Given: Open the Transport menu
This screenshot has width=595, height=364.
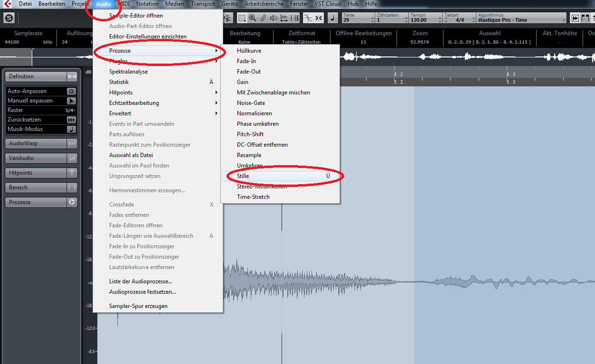Looking at the screenshot, I should pos(203,4).
